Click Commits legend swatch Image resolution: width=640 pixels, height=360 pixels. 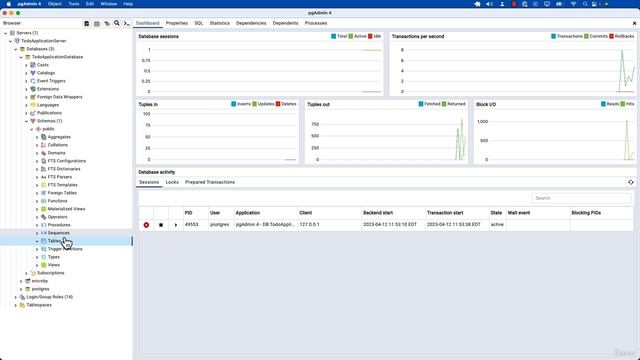(586, 36)
